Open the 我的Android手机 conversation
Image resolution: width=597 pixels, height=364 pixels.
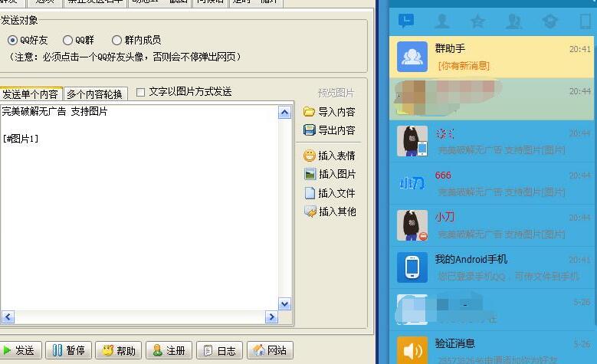pos(491,267)
